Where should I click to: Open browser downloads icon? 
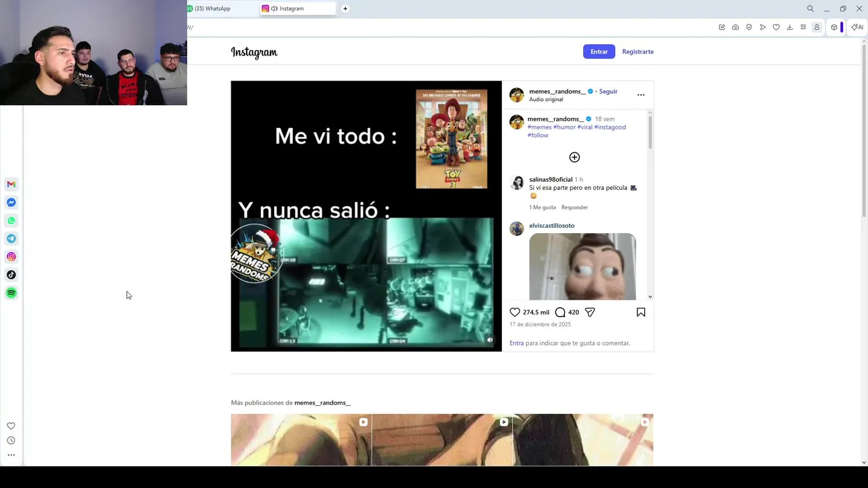789,27
